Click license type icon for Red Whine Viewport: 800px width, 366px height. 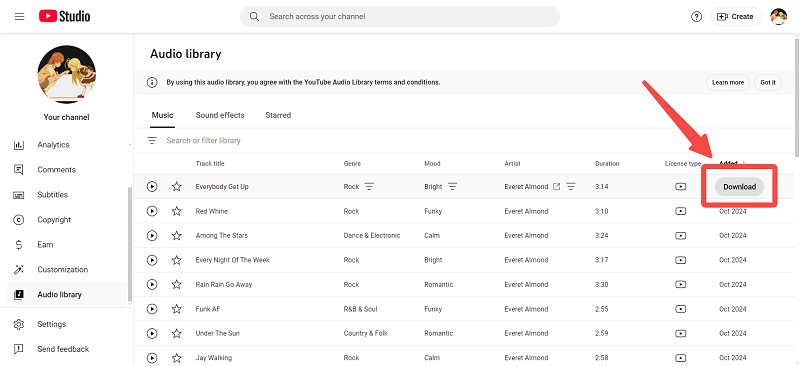[680, 211]
